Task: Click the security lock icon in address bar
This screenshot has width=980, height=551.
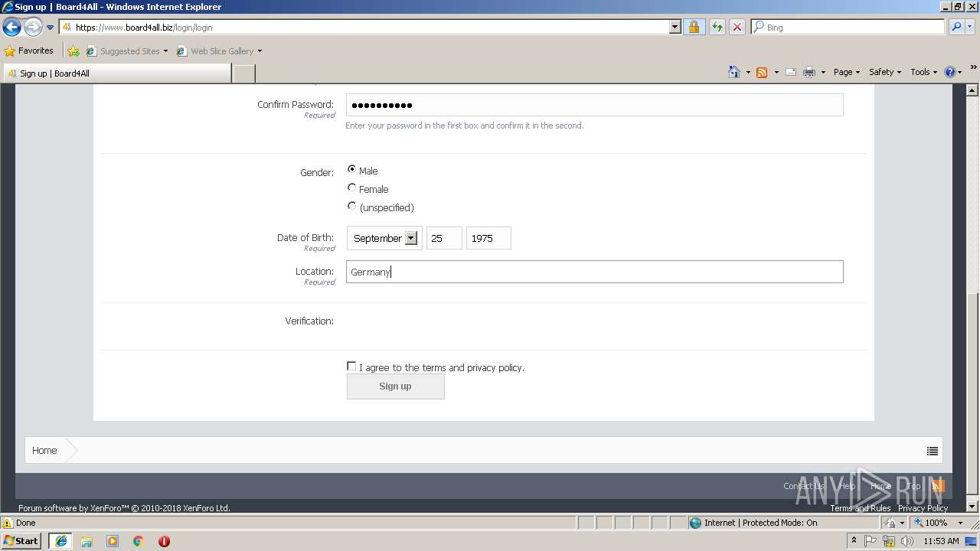Action: click(694, 27)
